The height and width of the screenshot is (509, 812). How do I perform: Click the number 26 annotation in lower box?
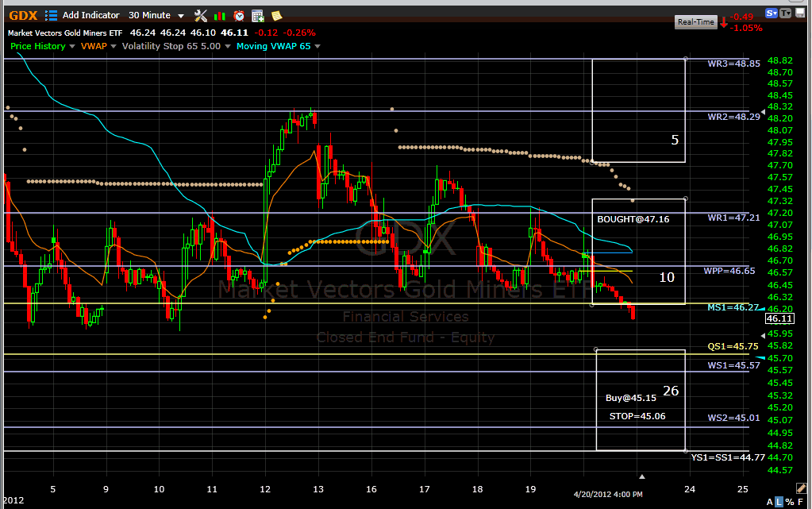coord(671,391)
